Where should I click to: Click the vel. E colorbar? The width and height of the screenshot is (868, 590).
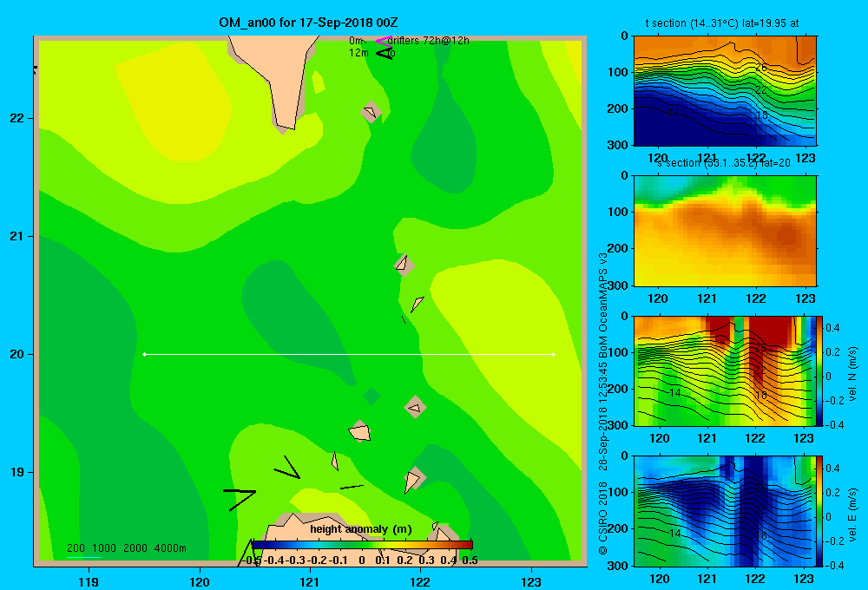tap(820, 511)
